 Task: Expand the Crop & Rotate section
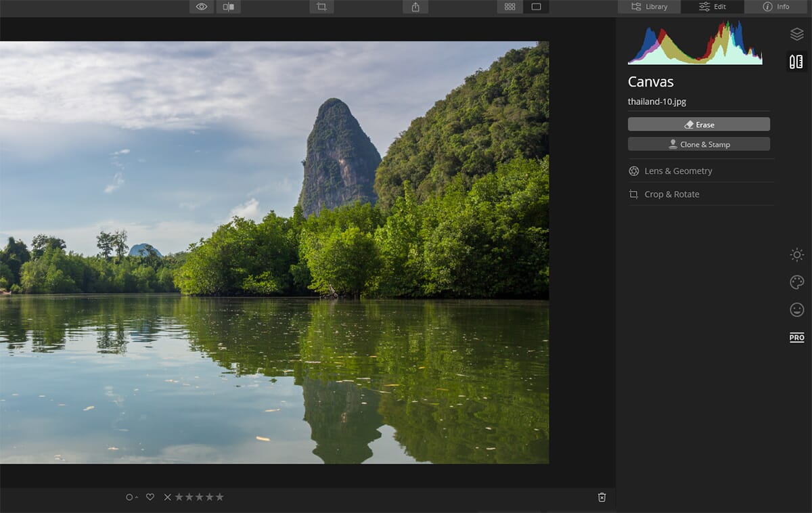[700, 194]
